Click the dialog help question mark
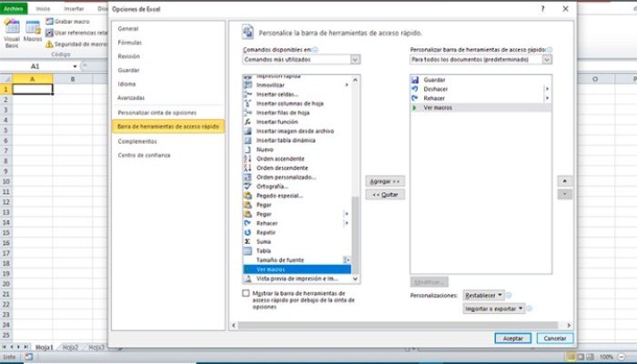 pyautogui.click(x=542, y=8)
